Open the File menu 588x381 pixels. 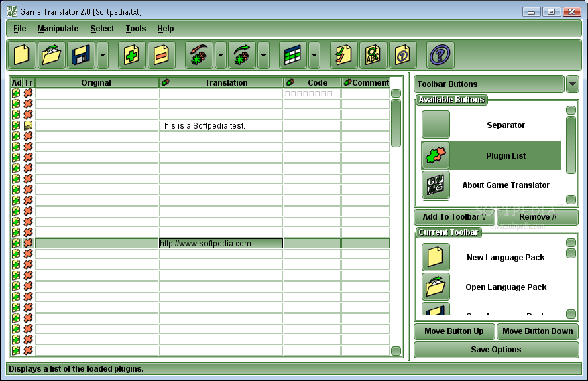click(x=19, y=29)
